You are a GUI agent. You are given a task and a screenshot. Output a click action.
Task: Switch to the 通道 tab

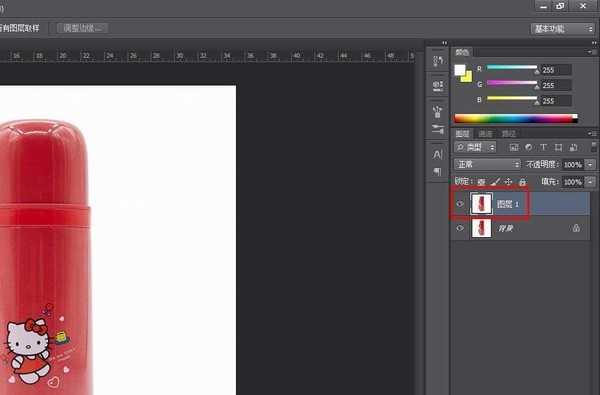pos(486,134)
